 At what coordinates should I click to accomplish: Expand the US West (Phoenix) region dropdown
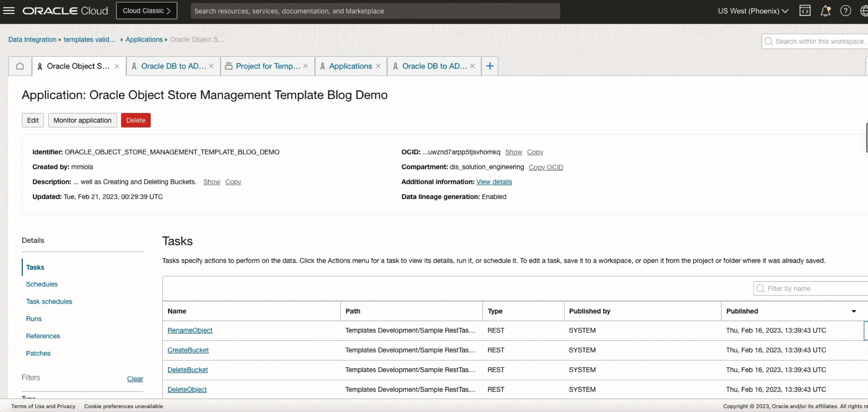pos(753,11)
